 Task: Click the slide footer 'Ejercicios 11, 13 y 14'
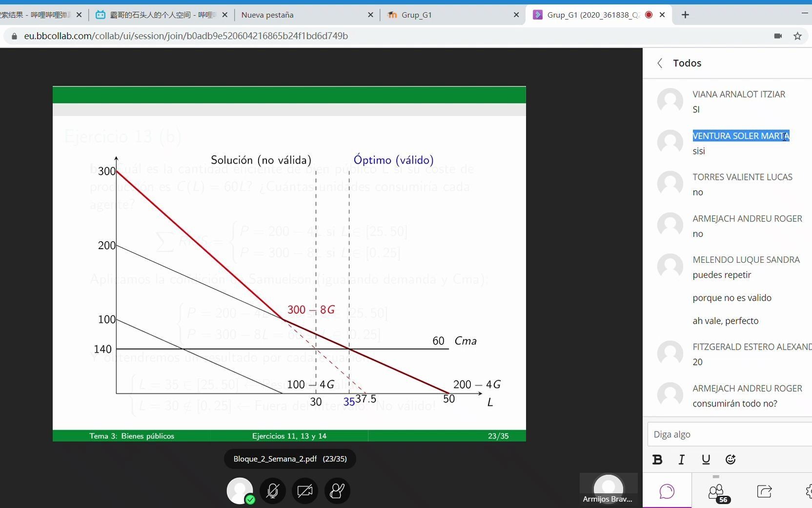coord(289,436)
